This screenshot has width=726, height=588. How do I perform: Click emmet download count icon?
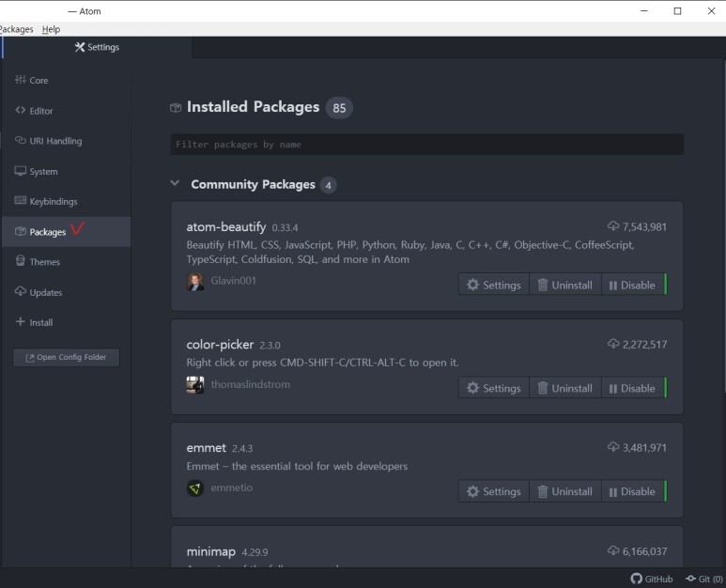613,447
